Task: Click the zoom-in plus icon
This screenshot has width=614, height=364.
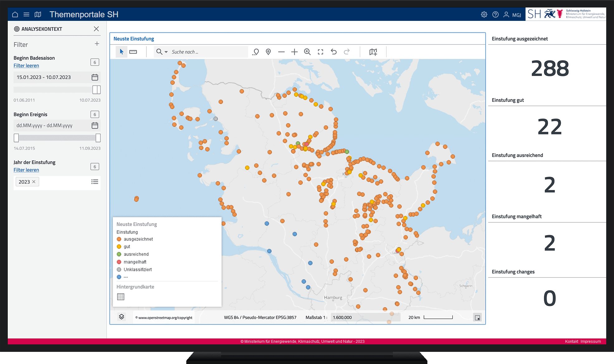Action: [x=294, y=52]
